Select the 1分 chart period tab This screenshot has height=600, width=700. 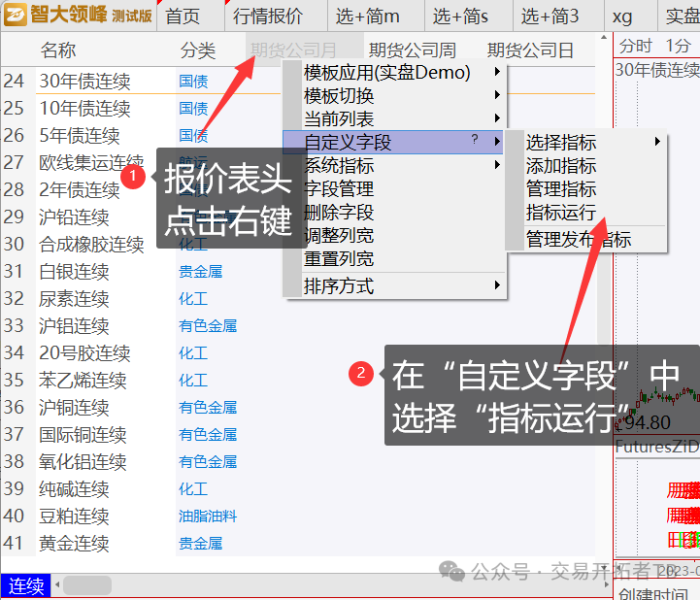pos(678,46)
